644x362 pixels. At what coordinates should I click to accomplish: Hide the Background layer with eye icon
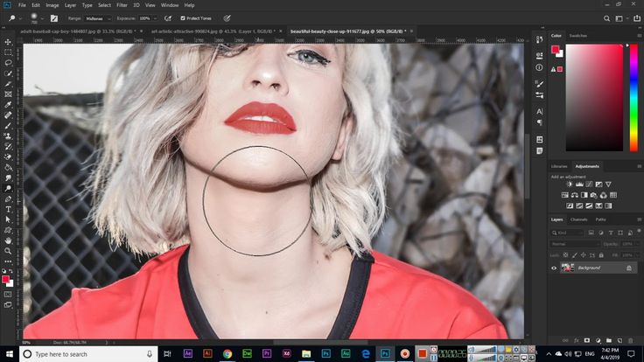(x=554, y=268)
